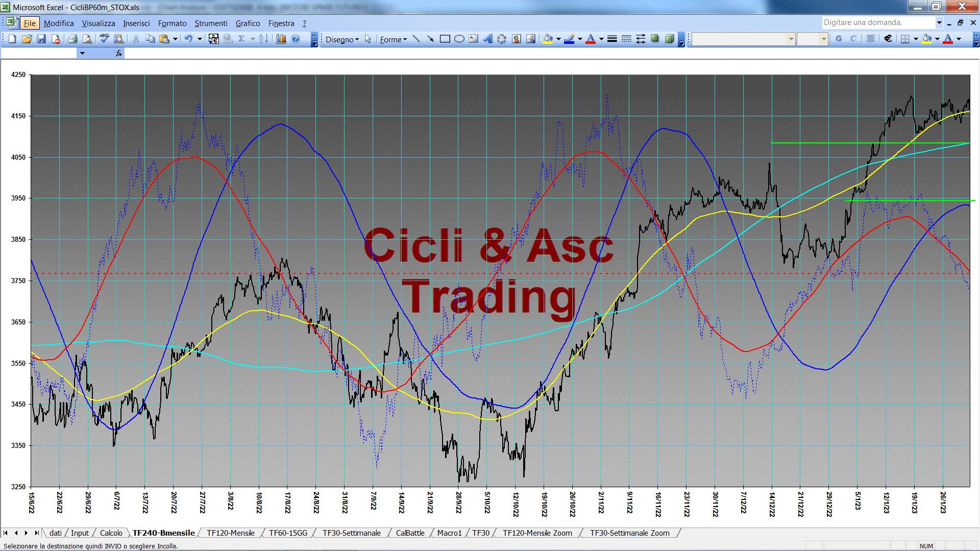Select the Line drawing tool
This screenshot has height=551, width=980.
click(416, 39)
